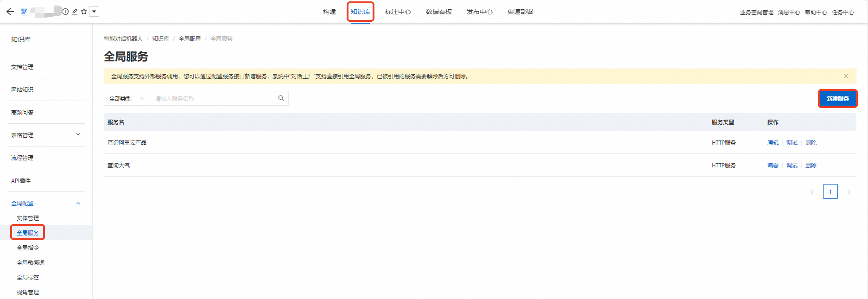Click 删除 for 查询天气

(811, 165)
